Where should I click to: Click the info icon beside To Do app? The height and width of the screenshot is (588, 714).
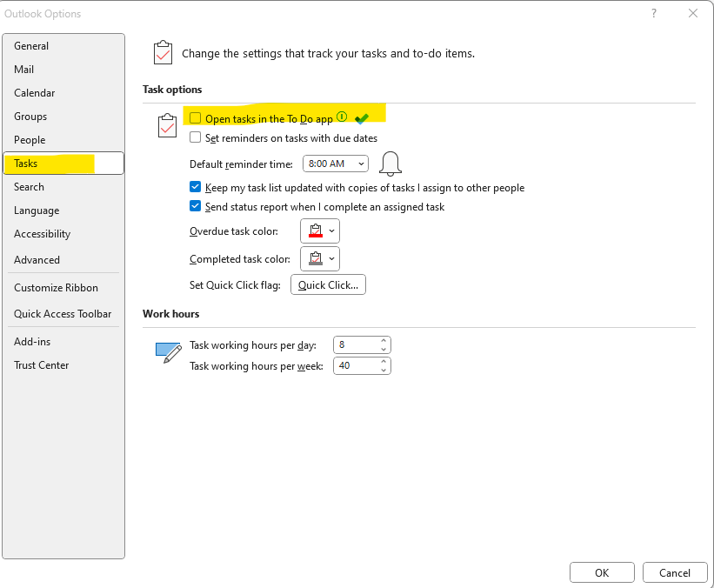click(342, 117)
